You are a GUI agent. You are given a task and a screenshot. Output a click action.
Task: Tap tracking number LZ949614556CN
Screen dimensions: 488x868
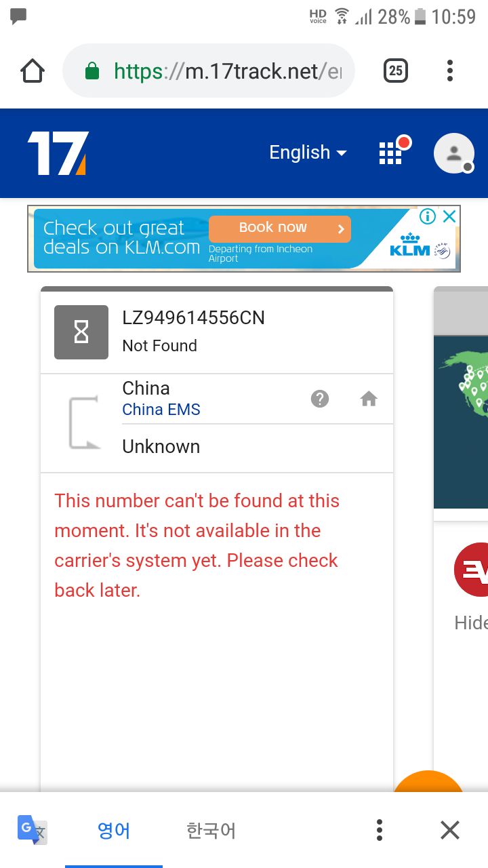194,317
